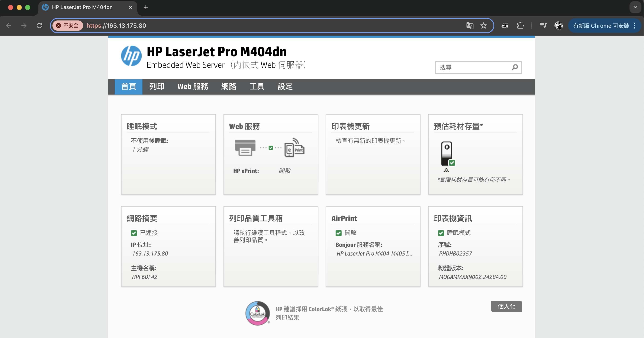The height and width of the screenshot is (338, 644).
Task: Select the HP LaserJet Pro M404dn browser tab
Action: pos(87,7)
